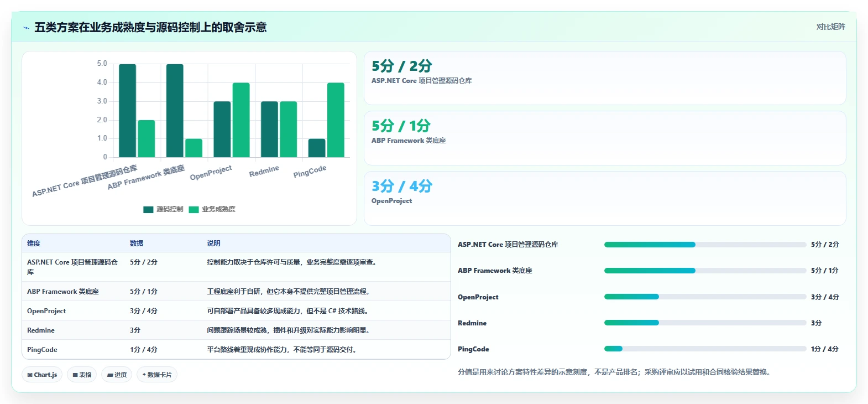Open the 3分 / 4分 OpenProject data card
The height and width of the screenshot is (404, 868).
(605, 198)
